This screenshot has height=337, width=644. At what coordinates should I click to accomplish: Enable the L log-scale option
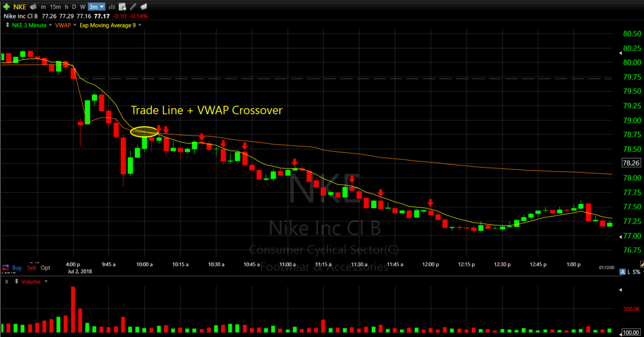coord(629,272)
